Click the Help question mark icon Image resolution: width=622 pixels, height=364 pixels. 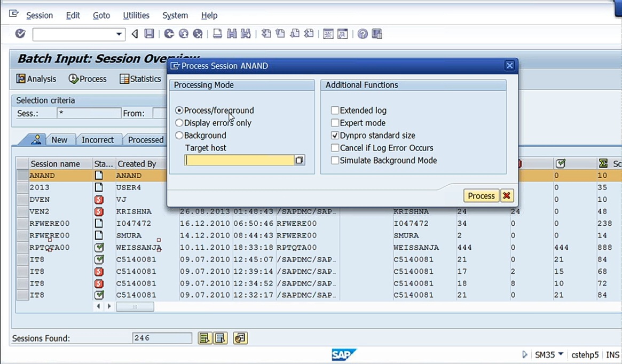362,34
